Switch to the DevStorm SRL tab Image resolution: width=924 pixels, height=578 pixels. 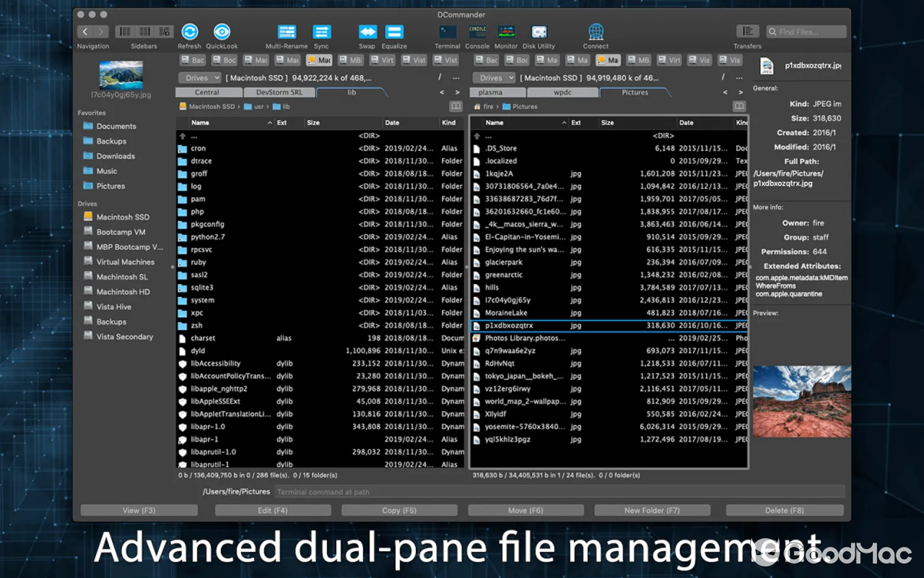[x=280, y=92]
